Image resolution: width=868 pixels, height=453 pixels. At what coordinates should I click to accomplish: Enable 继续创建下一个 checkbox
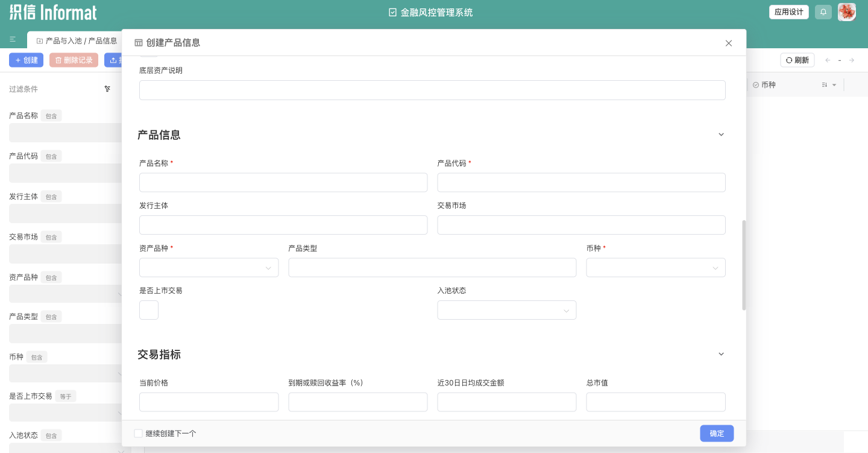(x=139, y=433)
